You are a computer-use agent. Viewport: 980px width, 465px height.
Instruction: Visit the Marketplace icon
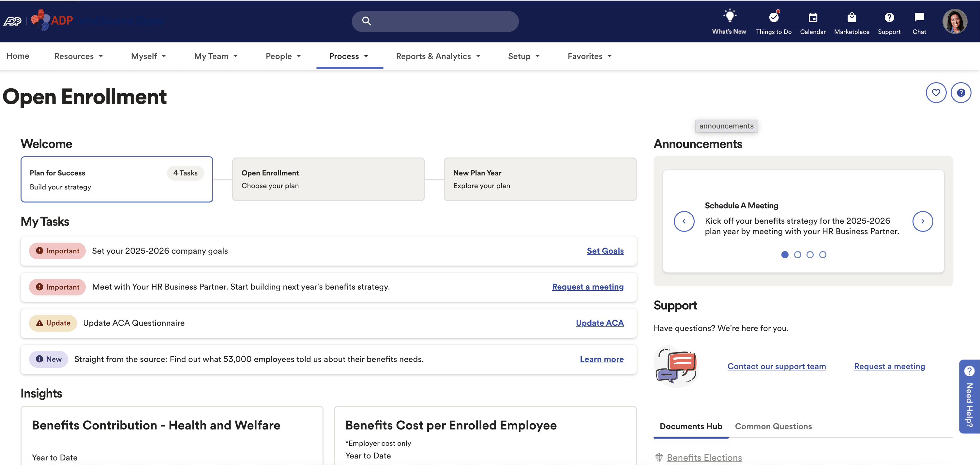pyautogui.click(x=852, y=17)
